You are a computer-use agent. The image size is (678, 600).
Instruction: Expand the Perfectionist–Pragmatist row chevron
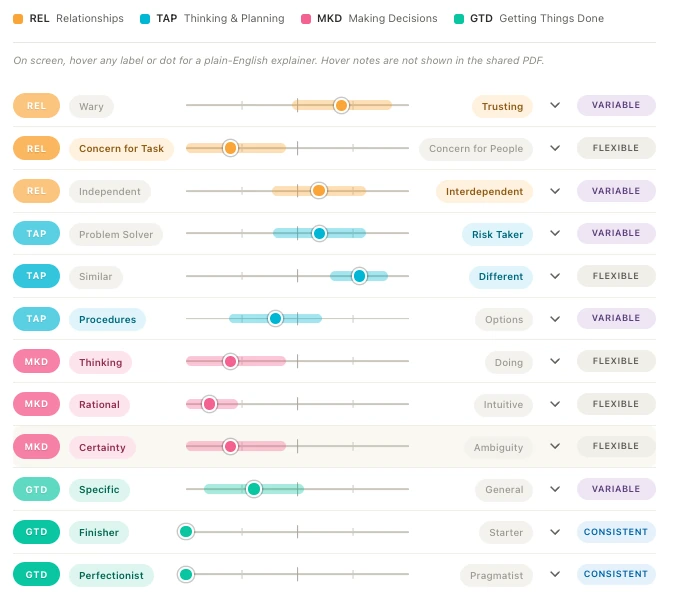click(555, 574)
